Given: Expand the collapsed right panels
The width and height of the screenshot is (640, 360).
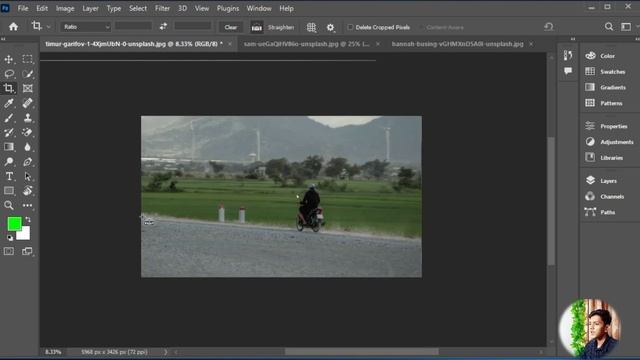Looking at the screenshot, I should (x=636, y=39).
